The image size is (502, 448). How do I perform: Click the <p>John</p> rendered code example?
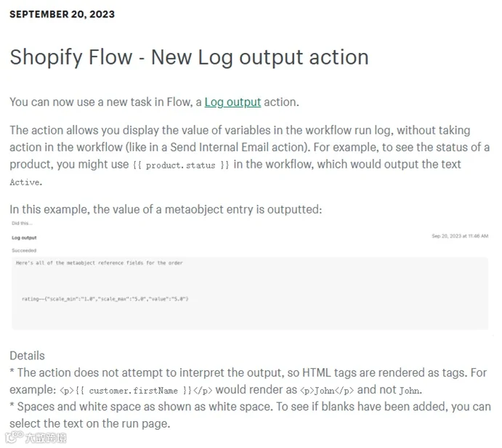pos(327,391)
